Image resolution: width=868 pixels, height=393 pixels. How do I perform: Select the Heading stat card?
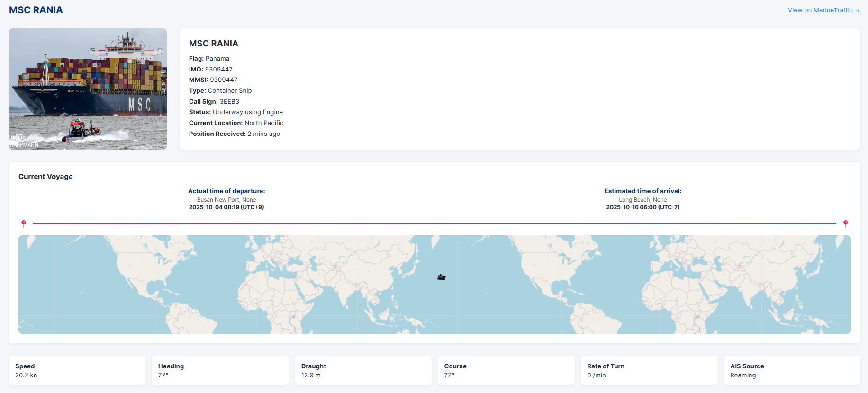pyautogui.click(x=220, y=370)
